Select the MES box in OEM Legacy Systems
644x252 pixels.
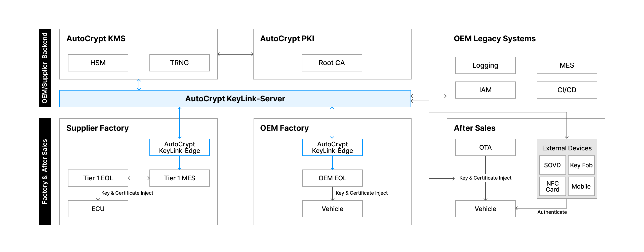pyautogui.click(x=567, y=65)
